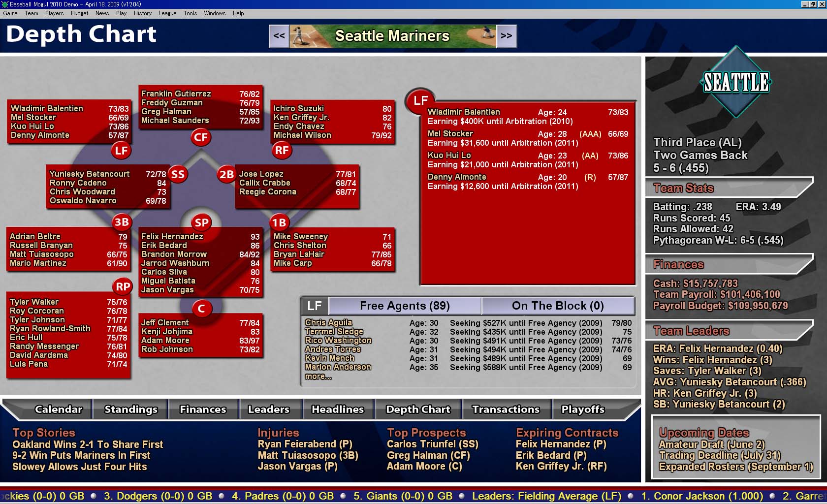Choose the 1B first base badge

(x=279, y=222)
